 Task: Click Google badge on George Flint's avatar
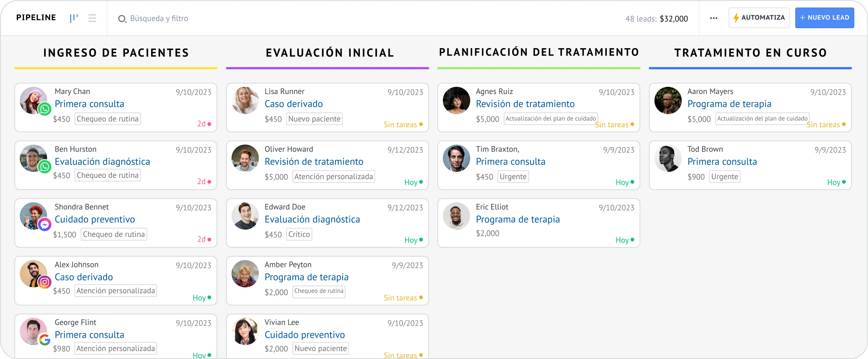[45, 340]
